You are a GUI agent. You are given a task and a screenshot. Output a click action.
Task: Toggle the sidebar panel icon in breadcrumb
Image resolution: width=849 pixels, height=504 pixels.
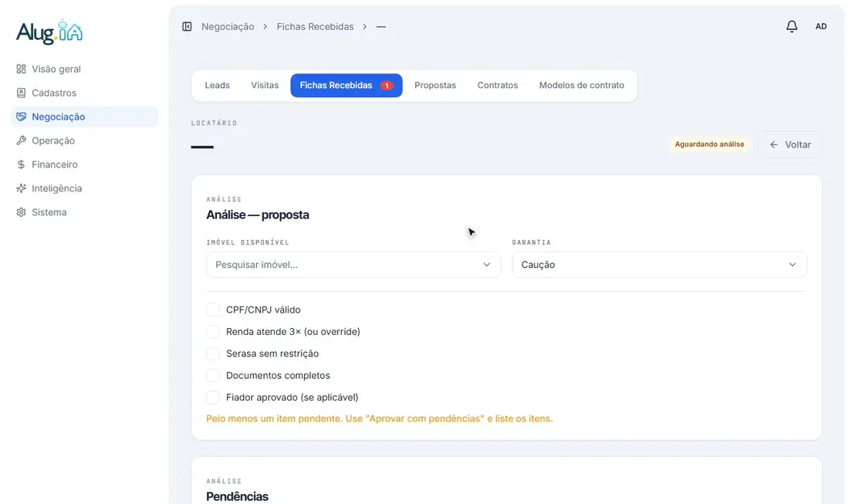tap(187, 26)
